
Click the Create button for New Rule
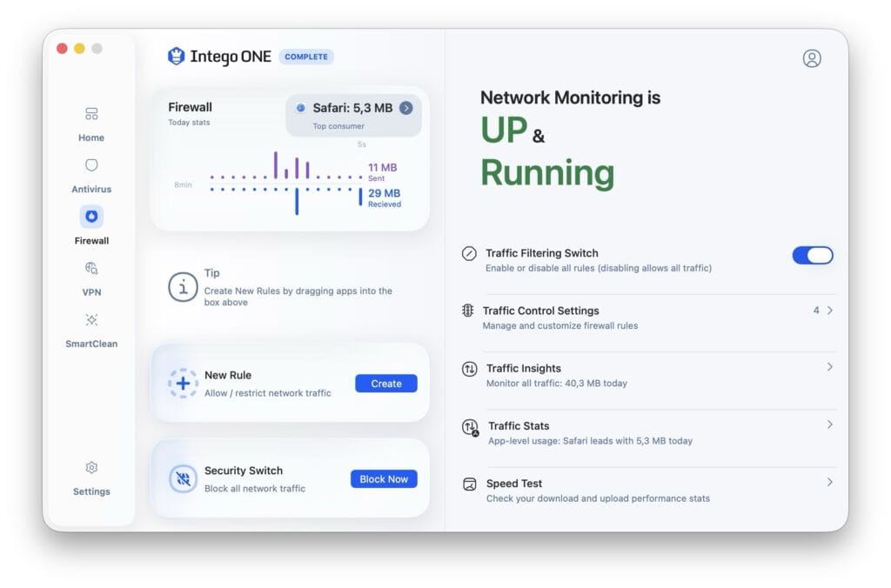(385, 384)
